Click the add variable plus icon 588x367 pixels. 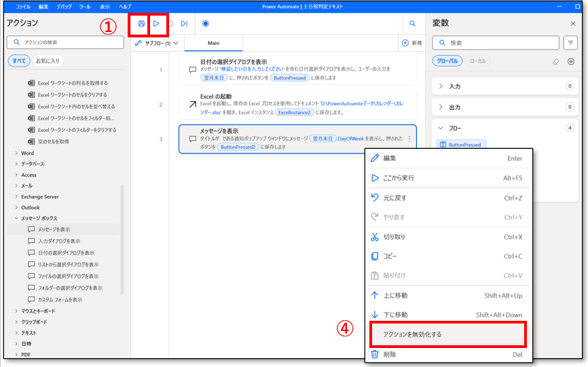pyautogui.click(x=571, y=61)
